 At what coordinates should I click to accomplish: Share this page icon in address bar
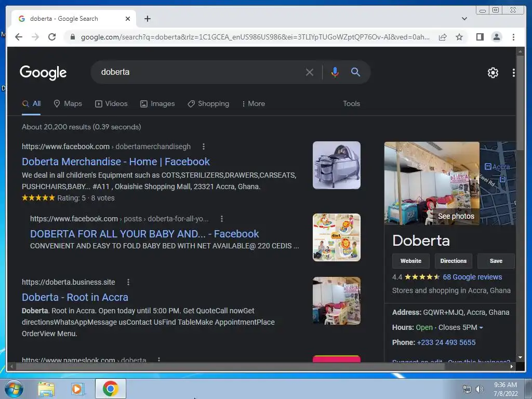(443, 37)
